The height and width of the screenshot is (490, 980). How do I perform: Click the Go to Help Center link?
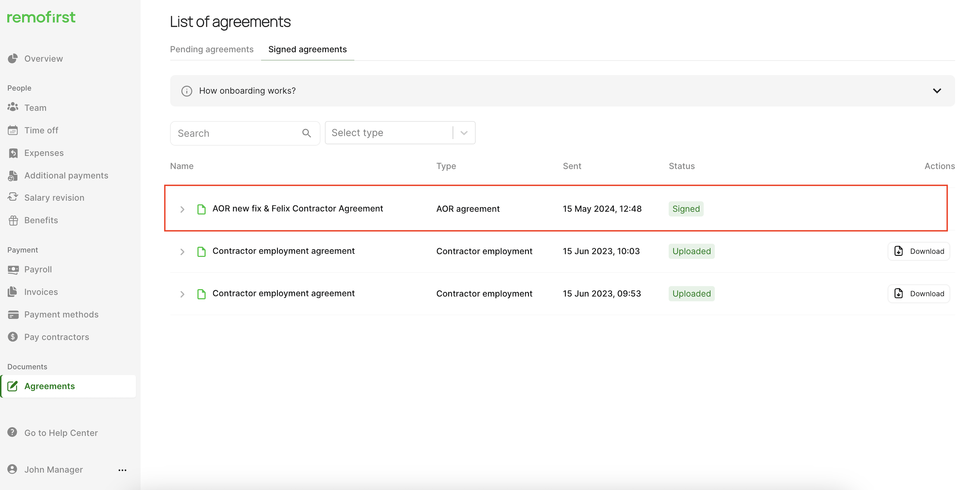pos(61,433)
